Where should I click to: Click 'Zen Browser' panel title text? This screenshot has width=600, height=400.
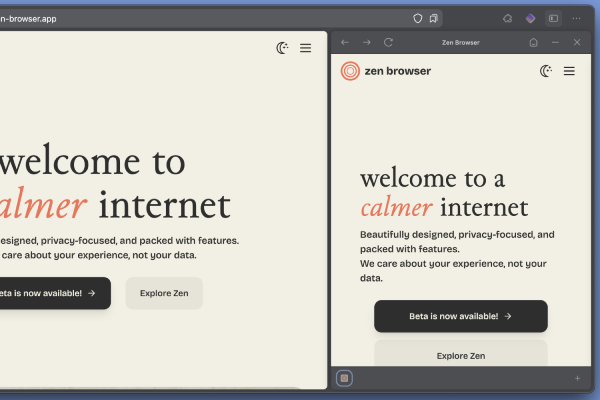[461, 42]
